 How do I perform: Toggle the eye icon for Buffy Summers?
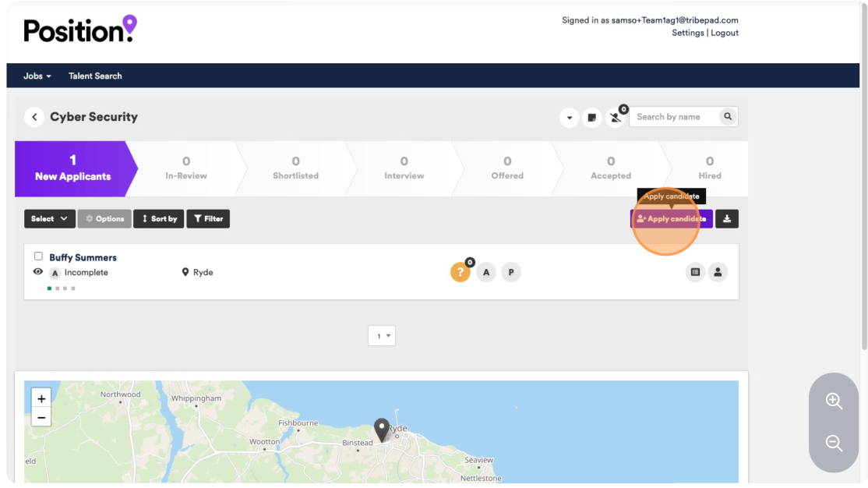37,271
